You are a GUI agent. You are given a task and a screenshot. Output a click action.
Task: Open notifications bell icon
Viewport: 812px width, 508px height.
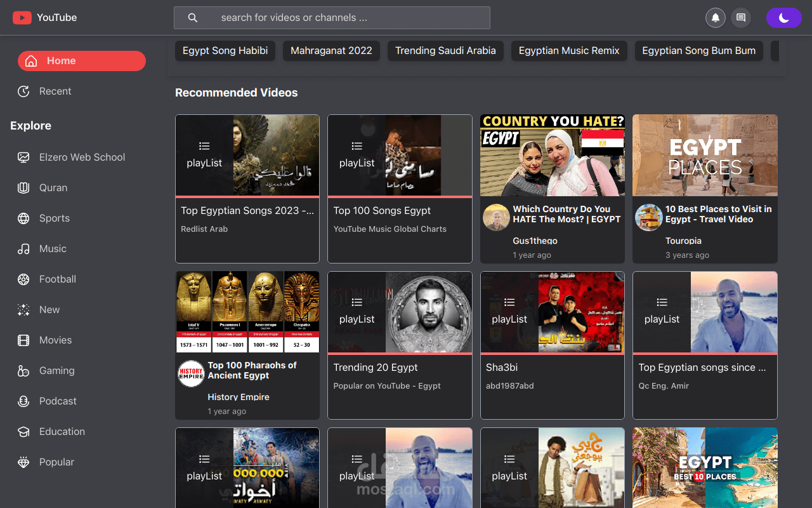pos(716,18)
